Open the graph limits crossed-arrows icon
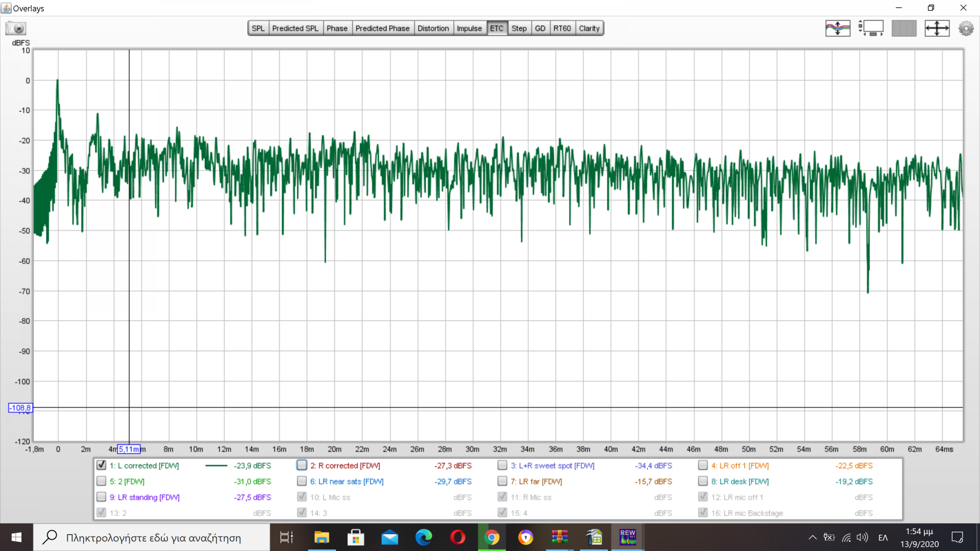Viewport: 980px width, 551px height. tap(937, 28)
